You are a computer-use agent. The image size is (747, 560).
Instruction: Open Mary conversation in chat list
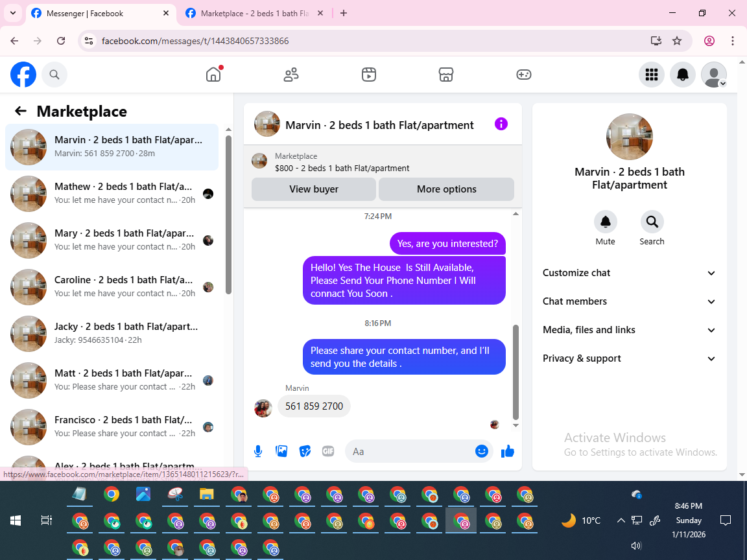pos(112,240)
